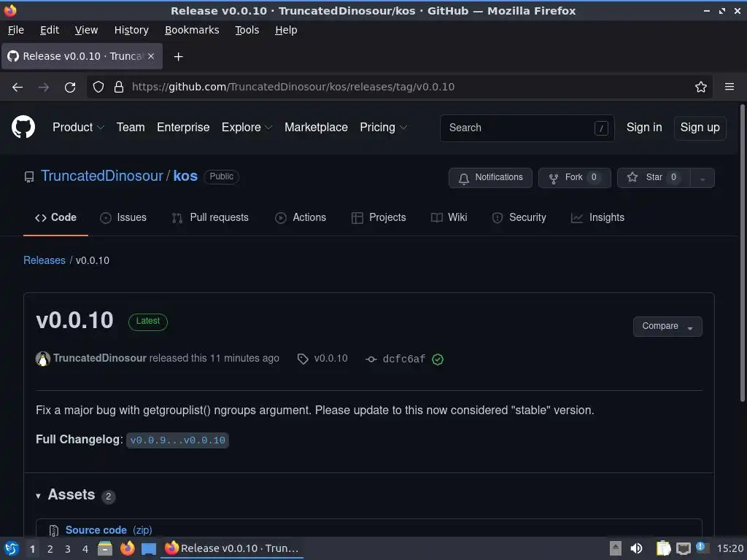Screen dimensions: 747x560
Task: Show site information via the padlock icon
Action: (x=119, y=87)
